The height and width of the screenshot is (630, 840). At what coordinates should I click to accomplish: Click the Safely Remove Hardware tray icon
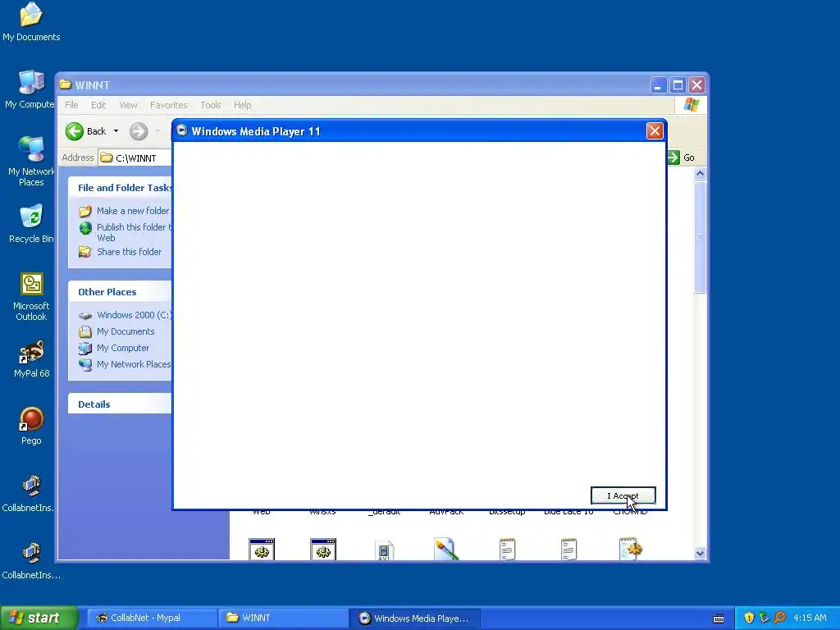pyautogui.click(x=764, y=618)
